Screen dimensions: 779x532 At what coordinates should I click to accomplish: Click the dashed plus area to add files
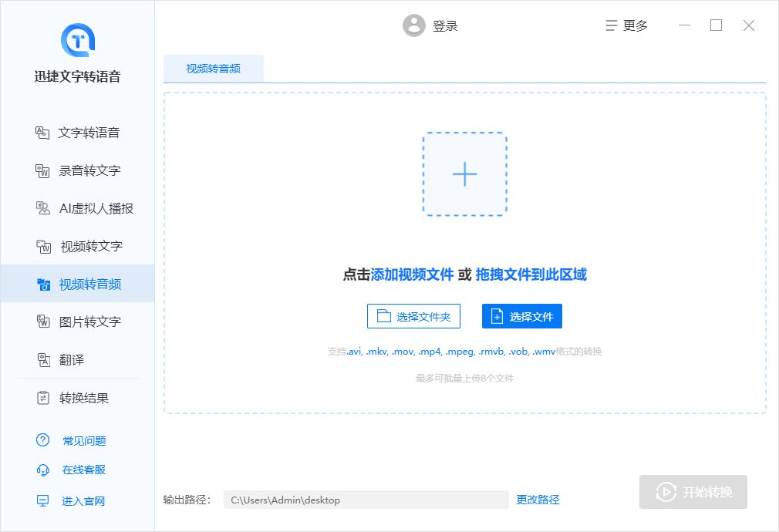[x=464, y=174]
